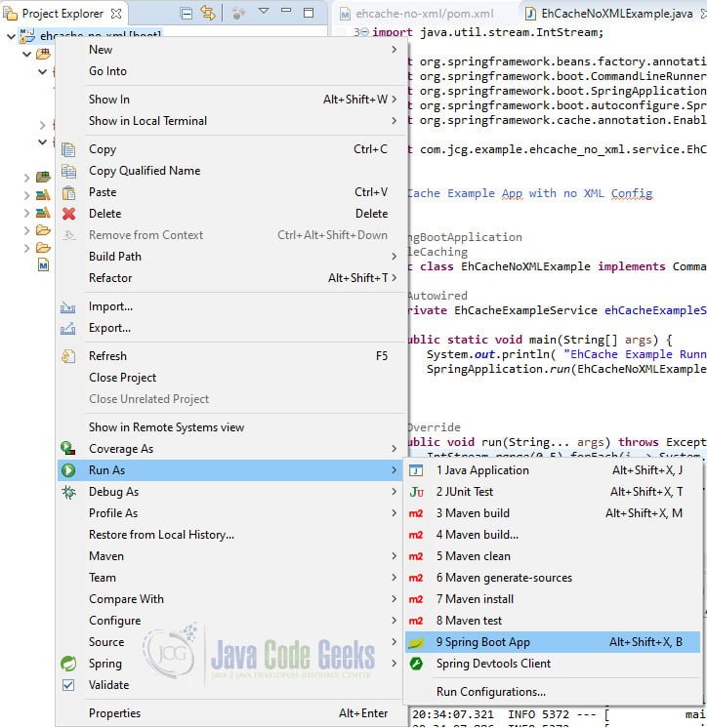This screenshot has width=707, height=728.
Task: Click the m2 icon beside Maven install
Action: pos(416,599)
